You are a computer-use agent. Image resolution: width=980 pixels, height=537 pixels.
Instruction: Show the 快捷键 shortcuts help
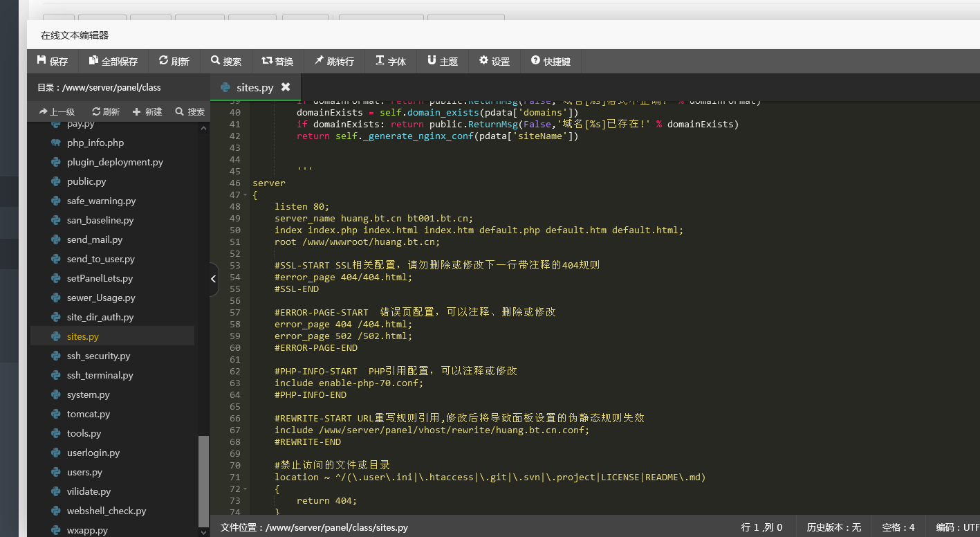point(551,61)
